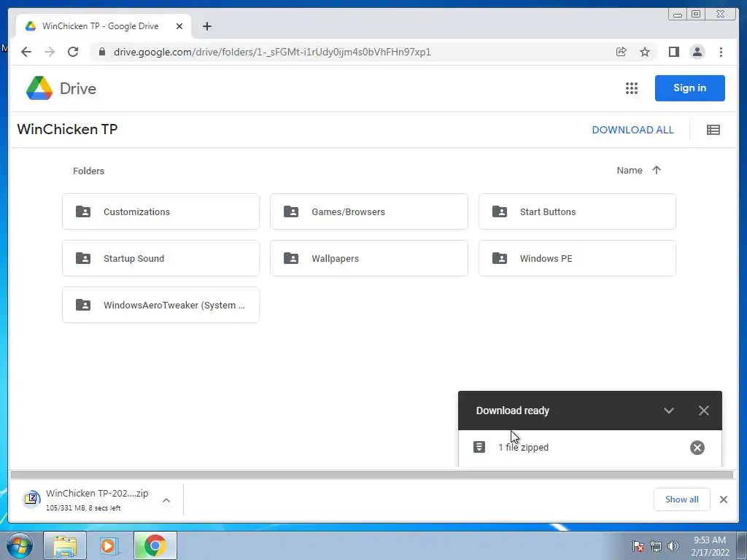Click the Action Center flag icon
The height and width of the screenshot is (560, 747).
[638, 546]
